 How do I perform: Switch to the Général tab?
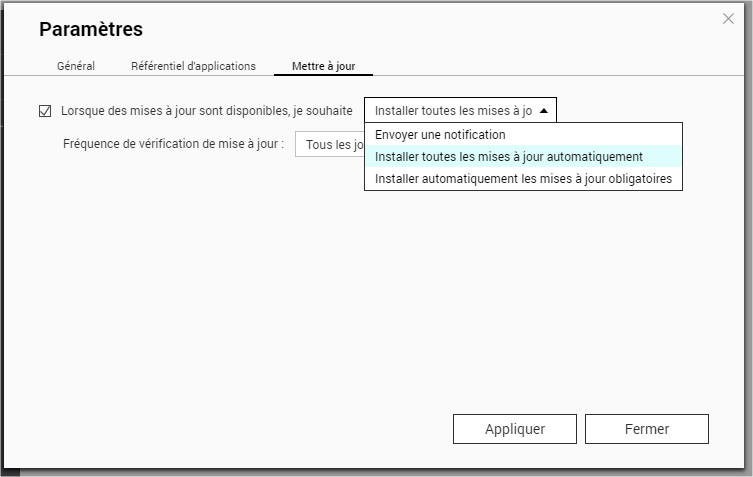click(76, 66)
